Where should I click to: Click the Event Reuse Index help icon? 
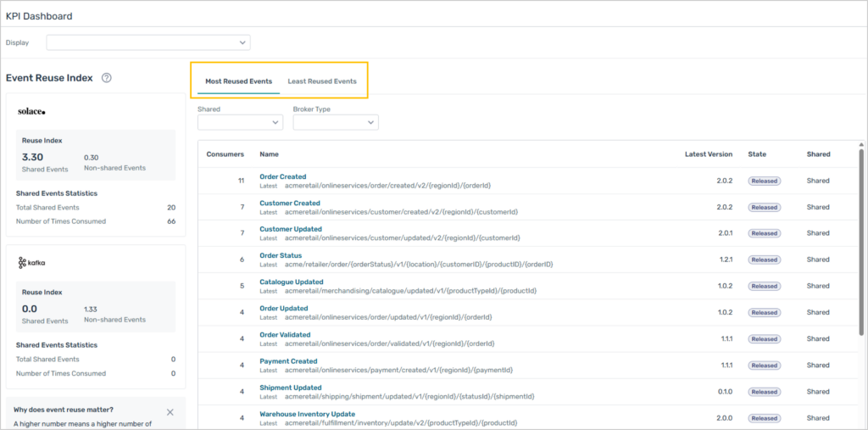coord(107,78)
